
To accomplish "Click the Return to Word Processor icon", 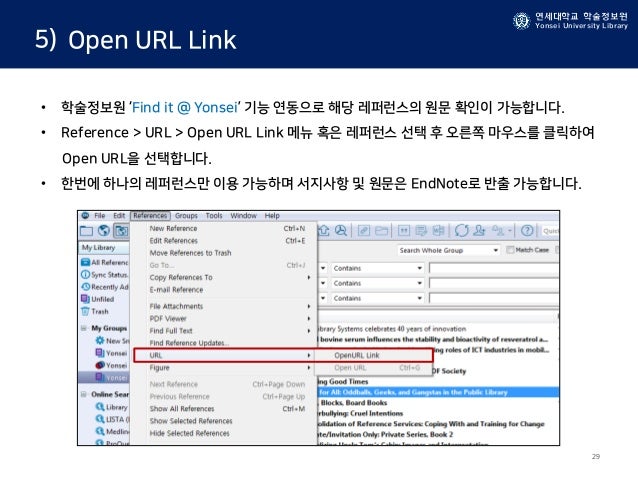I will click(x=438, y=231).
